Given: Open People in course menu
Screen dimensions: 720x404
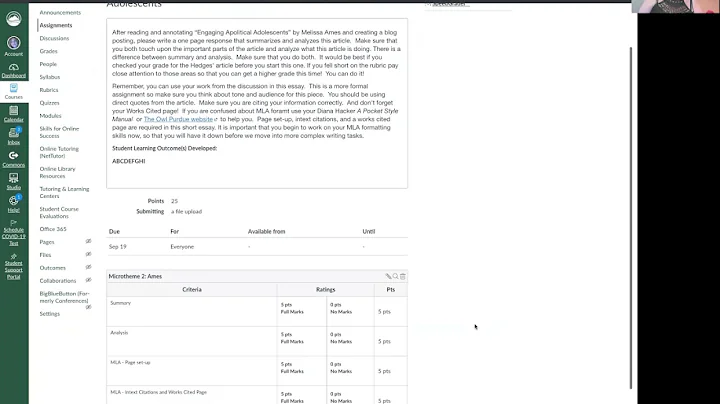Looking at the screenshot, I should point(48,64).
